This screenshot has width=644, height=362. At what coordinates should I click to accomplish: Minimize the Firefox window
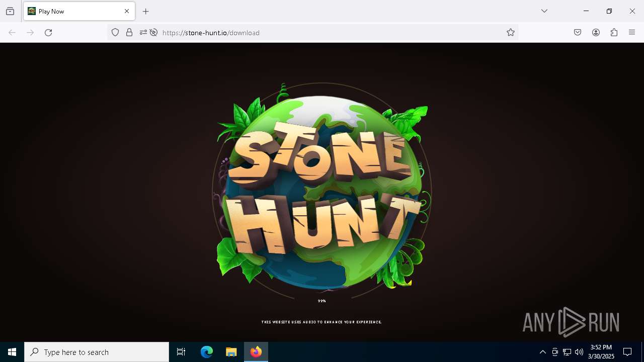coord(586,11)
